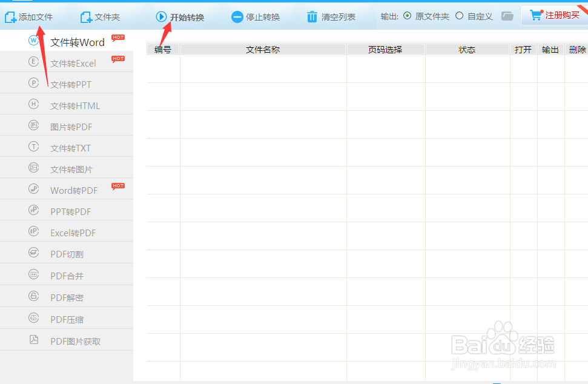Pick 文件转TXT in the sidebar
This screenshot has width=588, height=384.
pos(67,146)
